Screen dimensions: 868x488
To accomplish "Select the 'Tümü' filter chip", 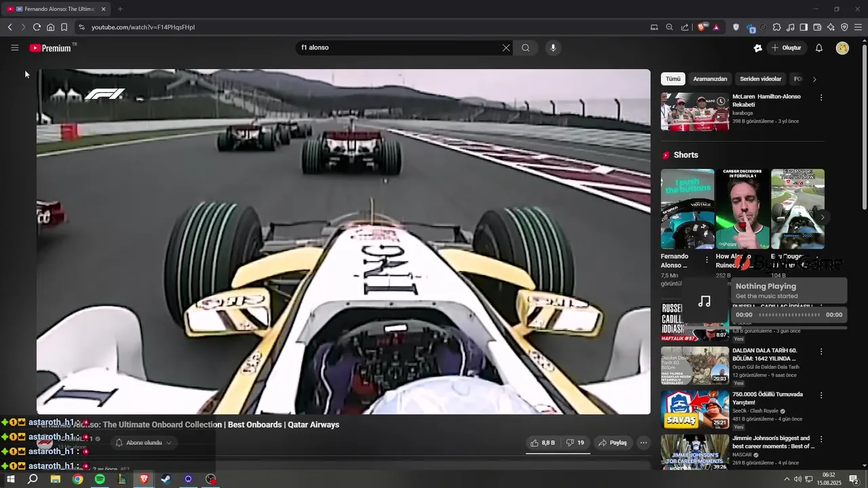I will pyautogui.click(x=673, y=79).
